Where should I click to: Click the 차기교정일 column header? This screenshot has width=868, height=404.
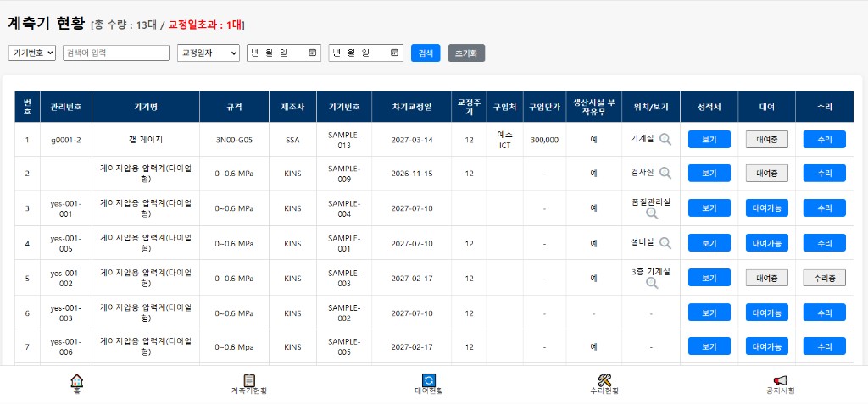(411, 107)
